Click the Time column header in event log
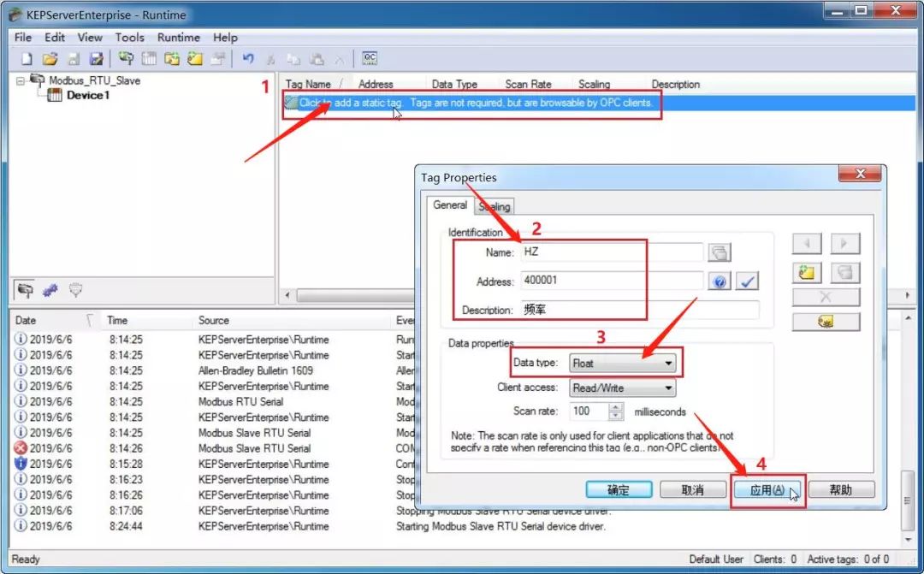This screenshot has width=924, height=574. click(145, 321)
